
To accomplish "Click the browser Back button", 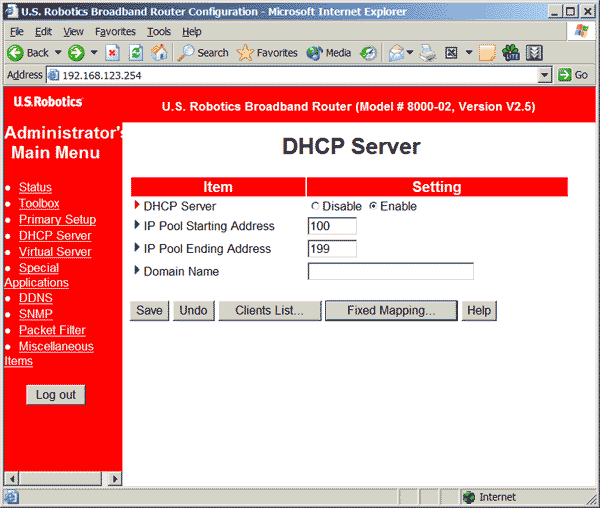I will point(28,53).
